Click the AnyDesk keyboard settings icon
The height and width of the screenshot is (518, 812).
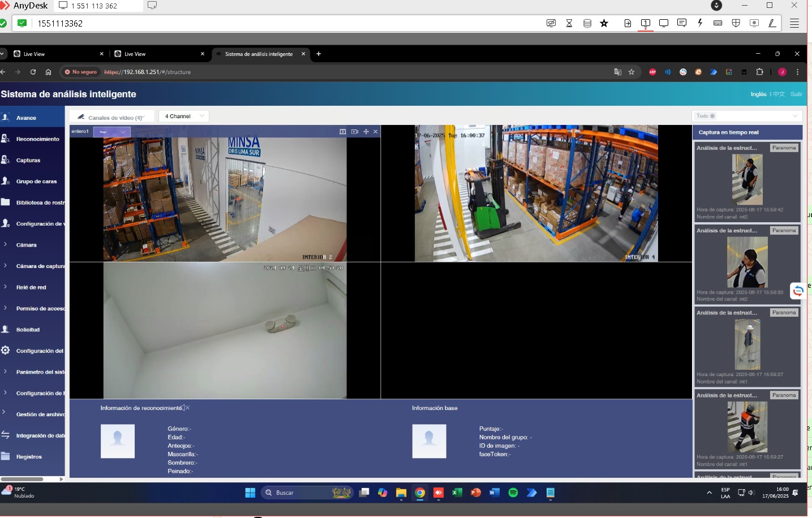[x=718, y=23]
